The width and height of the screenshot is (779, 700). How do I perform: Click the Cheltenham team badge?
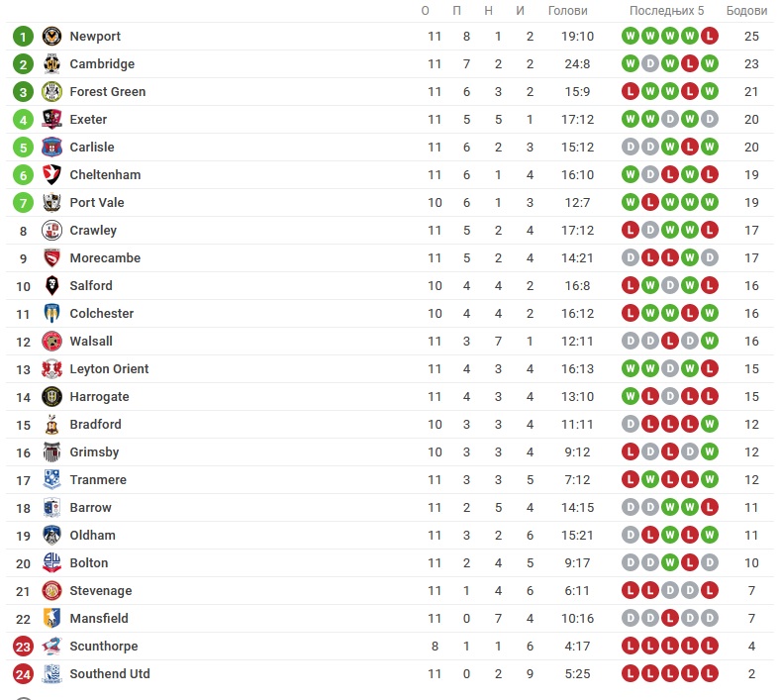(x=51, y=175)
